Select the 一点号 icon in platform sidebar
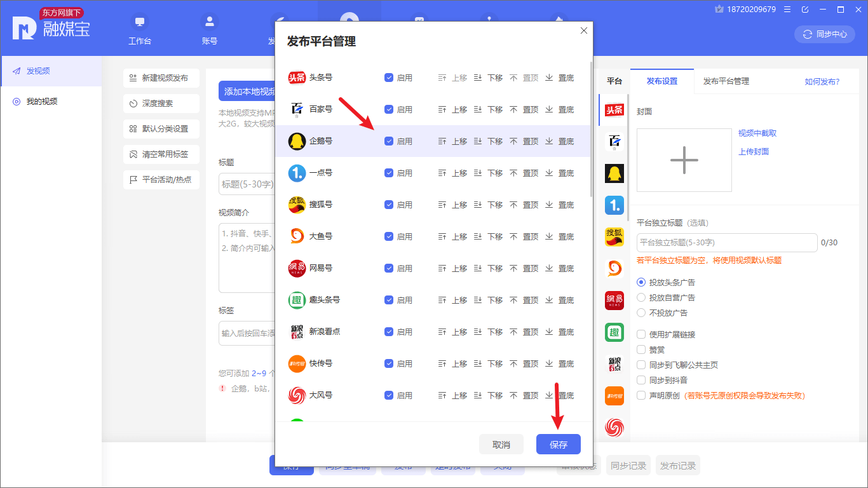This screenshot has height=488, width=868. click(x=614, y=205)
